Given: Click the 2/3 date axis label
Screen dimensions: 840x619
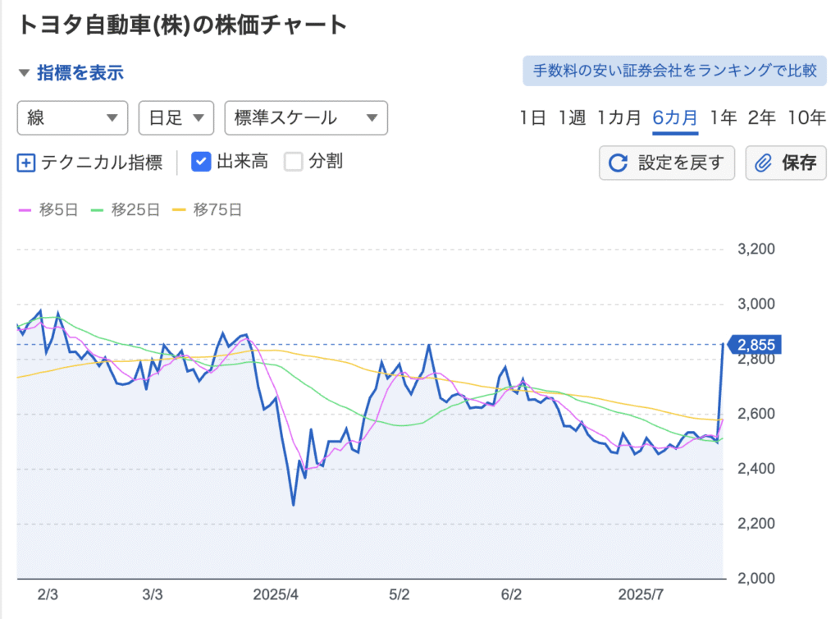Looking at the screenshot, I should [48, 595].
